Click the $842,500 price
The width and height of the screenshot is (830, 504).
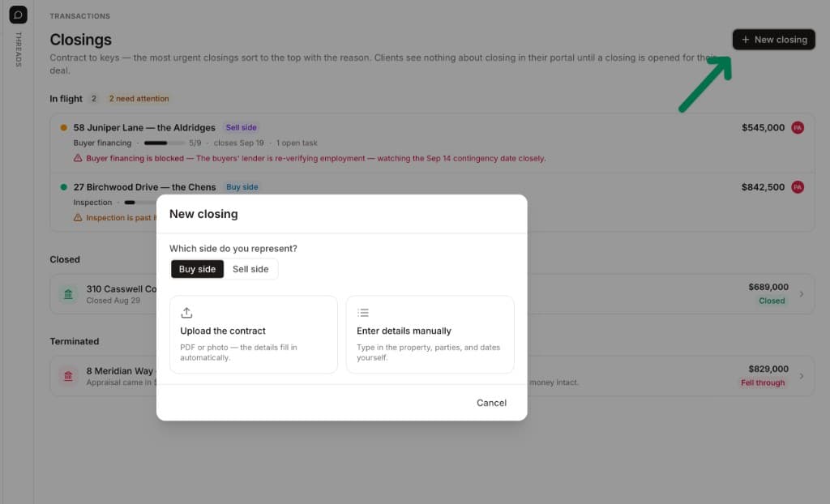(763, 187)
